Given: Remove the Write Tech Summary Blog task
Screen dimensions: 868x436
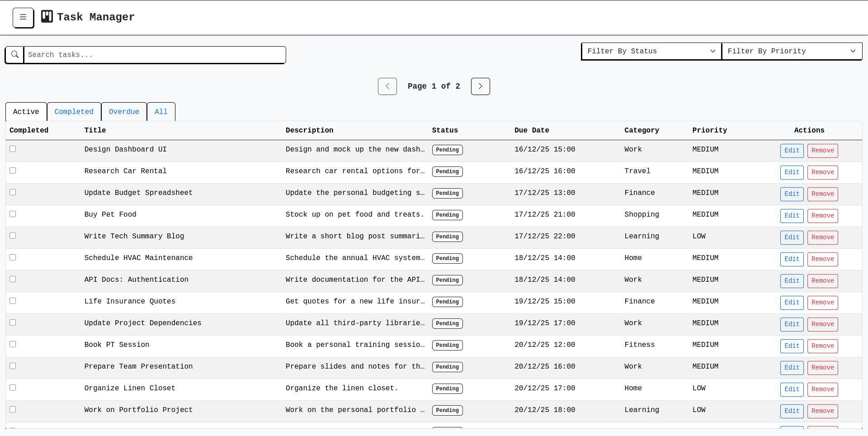Looking at the screenshot, I should (x=822, y=237).
